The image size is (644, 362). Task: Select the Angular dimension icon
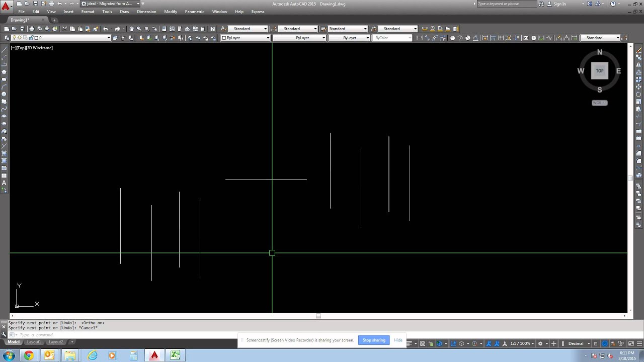[x=475, y=38]
